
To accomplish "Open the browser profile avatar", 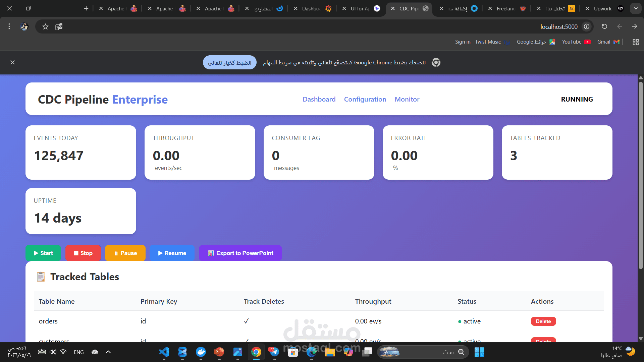I will pyautogui.click(x=24, y=26).
